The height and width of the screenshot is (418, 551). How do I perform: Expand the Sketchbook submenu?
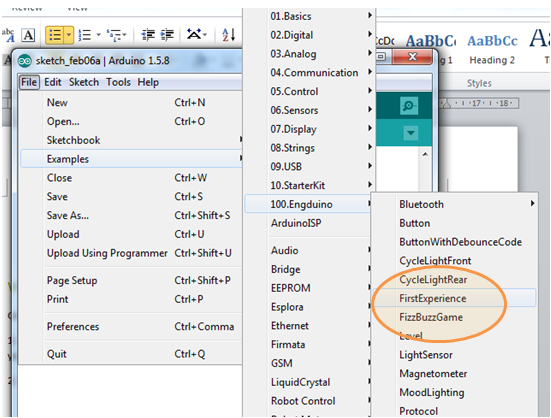click(x=131, y=140)
